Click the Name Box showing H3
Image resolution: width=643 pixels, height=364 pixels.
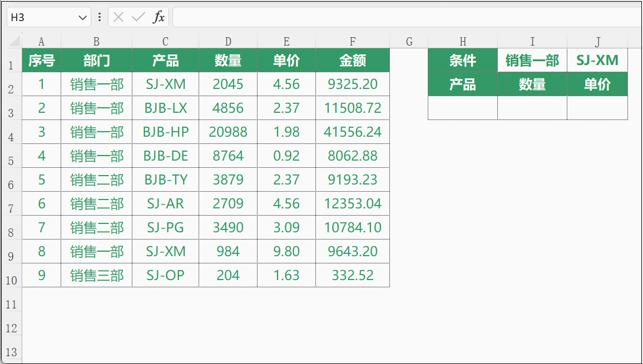(x=48, y=17)
